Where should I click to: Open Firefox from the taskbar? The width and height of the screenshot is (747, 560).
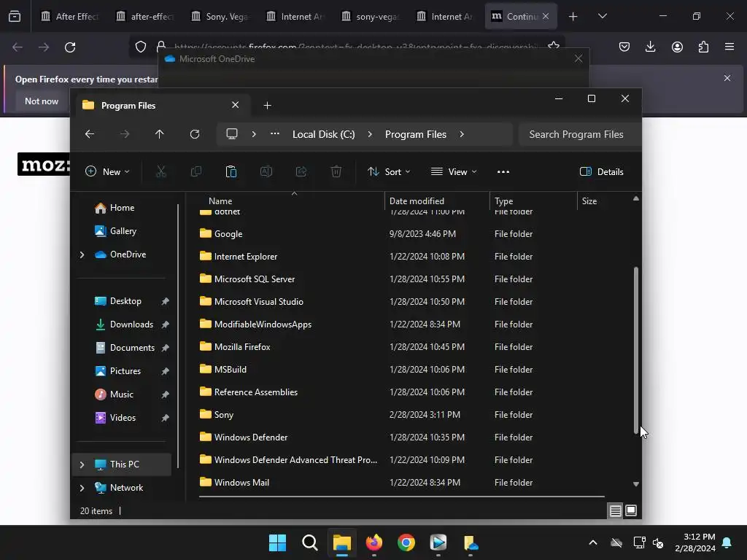374,542
